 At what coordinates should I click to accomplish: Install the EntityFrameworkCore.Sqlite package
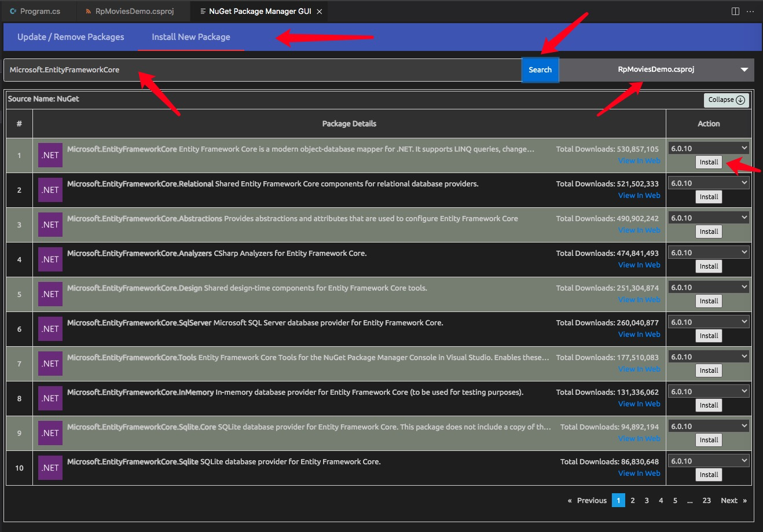709,475
